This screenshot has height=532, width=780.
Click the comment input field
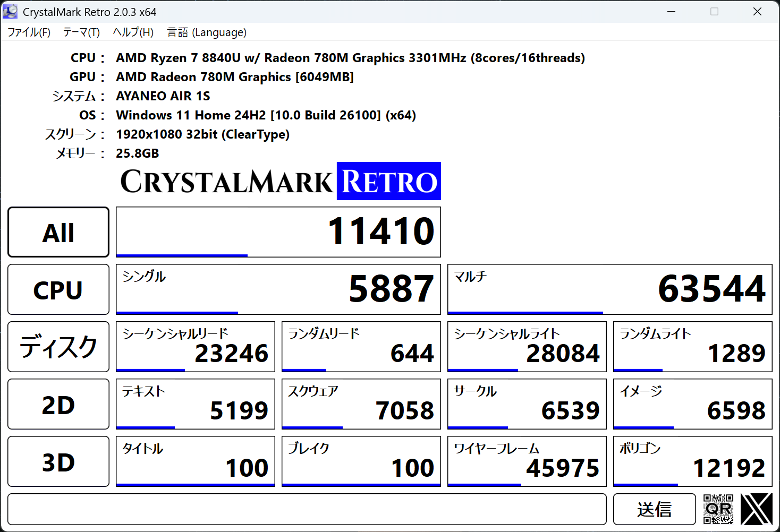coord(308,509)
